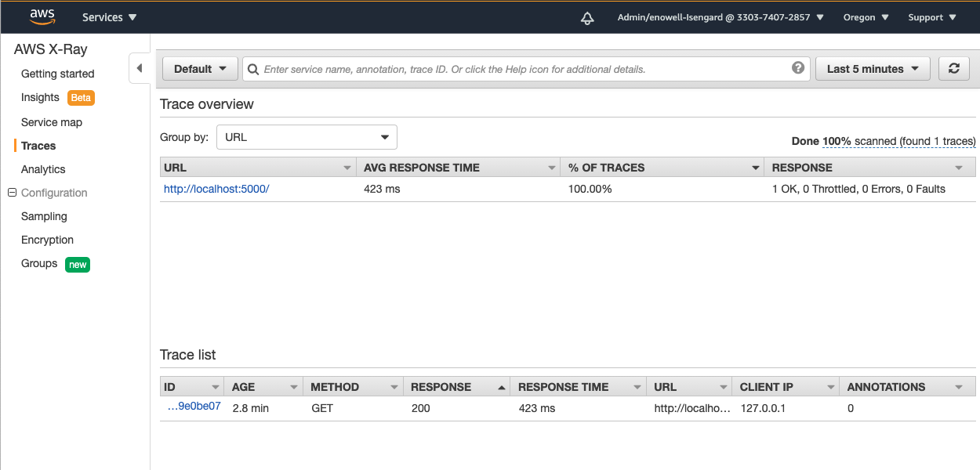Screen dimensions: 980x470
Task: Click the http://localhost:5000/ URL link
Action: pos(216,189)
